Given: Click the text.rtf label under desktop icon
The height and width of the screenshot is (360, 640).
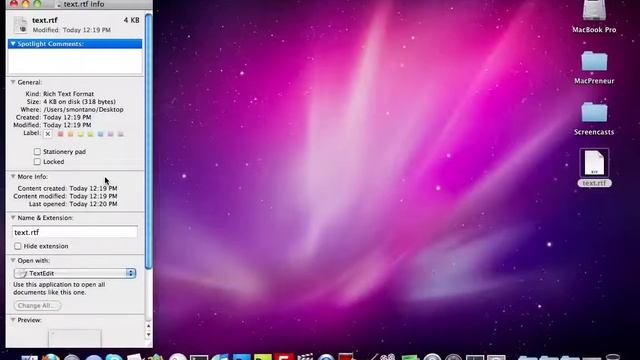Looking at the screenshot, I should click(594, 183).
